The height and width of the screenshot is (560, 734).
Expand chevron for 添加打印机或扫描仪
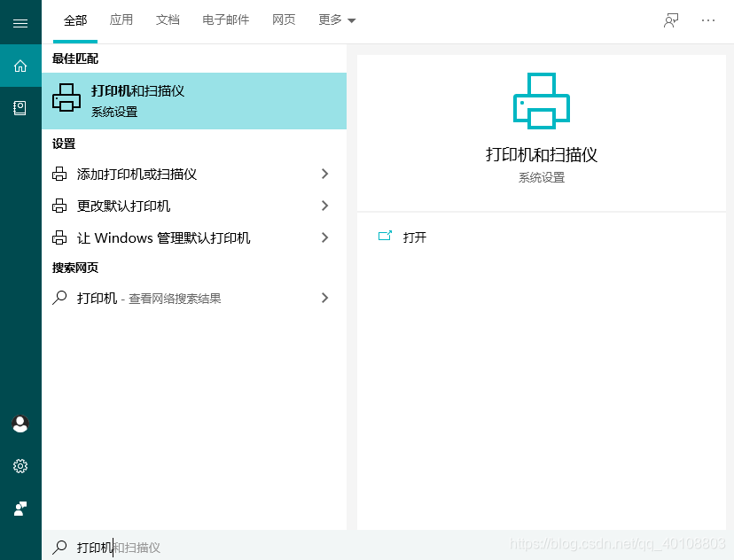(324, 174)
